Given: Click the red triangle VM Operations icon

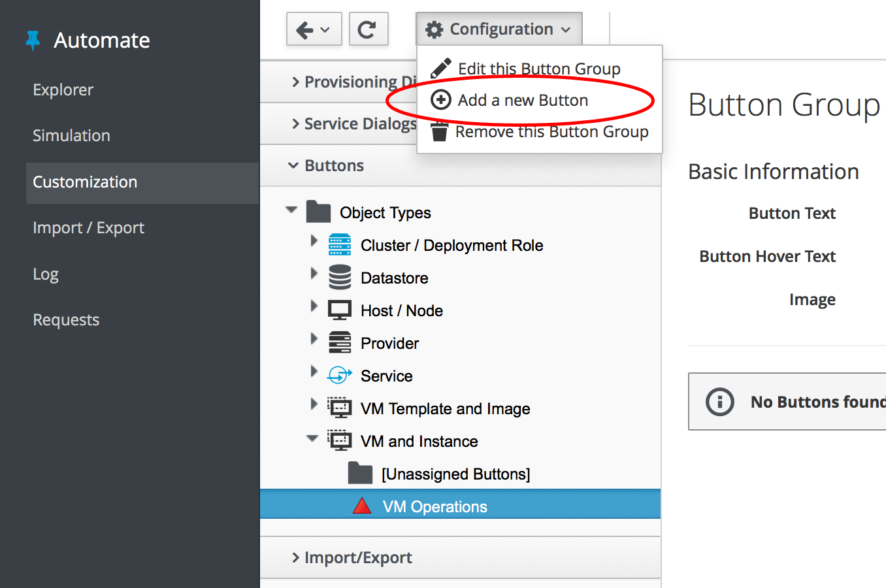Looking at the screenshot, I should (x=362, y=506).
